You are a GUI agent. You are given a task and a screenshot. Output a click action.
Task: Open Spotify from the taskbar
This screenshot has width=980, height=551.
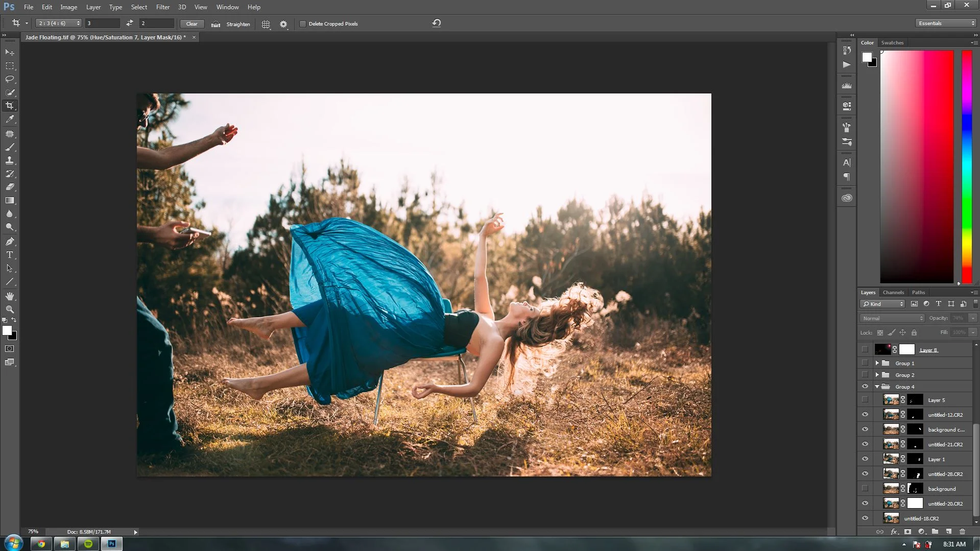[x=88, y=544]
